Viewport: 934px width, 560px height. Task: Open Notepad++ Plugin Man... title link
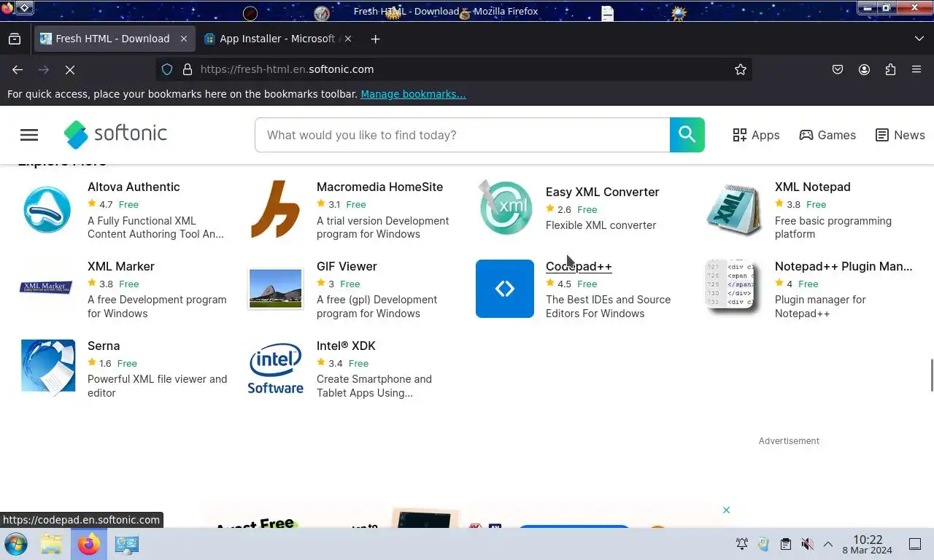pos(844,266)
